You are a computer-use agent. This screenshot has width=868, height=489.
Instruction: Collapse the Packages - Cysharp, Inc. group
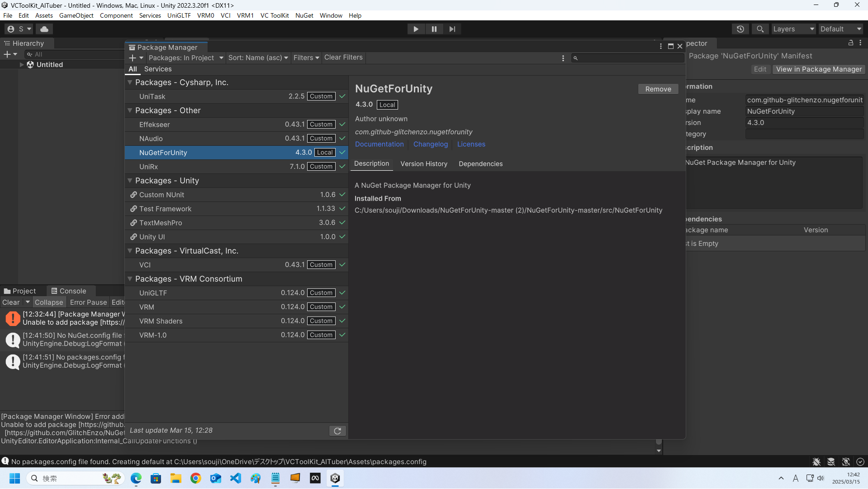pos(130,82)
